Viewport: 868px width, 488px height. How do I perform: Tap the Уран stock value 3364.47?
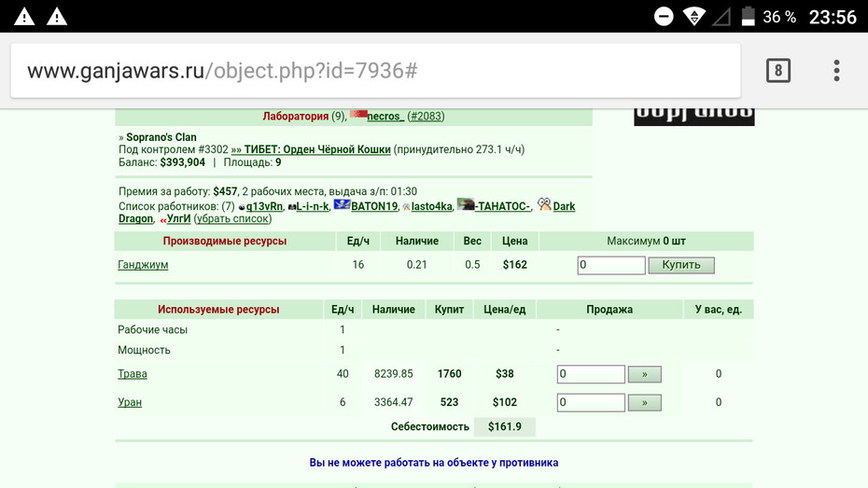click(x=394, y=402)
